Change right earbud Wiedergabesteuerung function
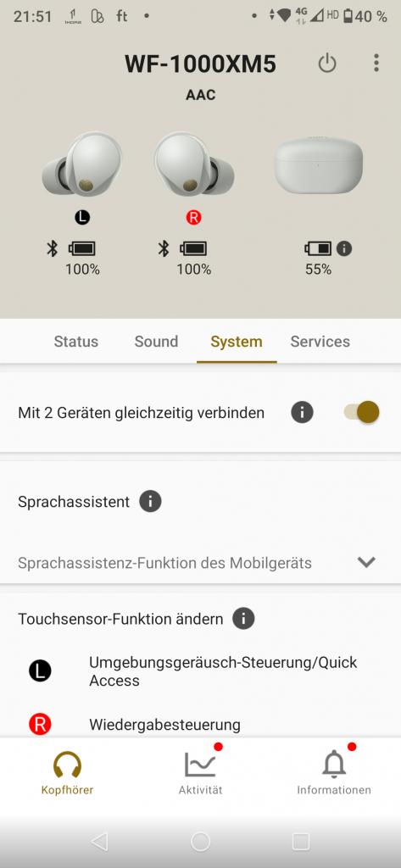 200,724
